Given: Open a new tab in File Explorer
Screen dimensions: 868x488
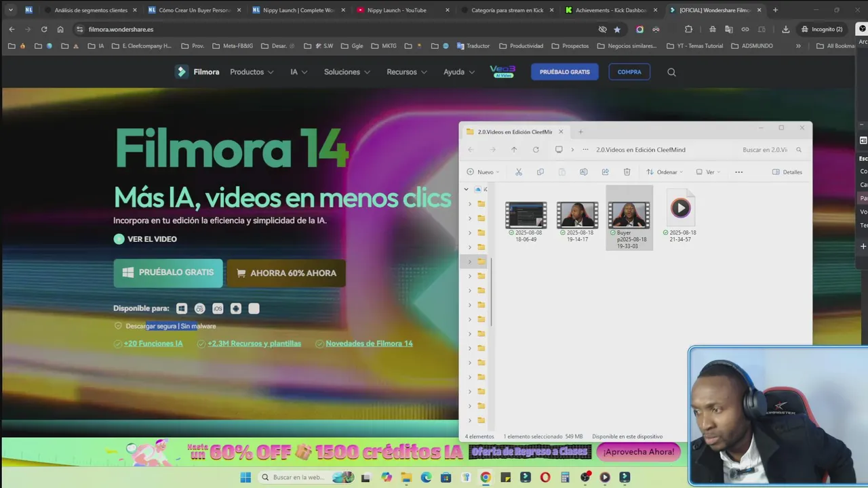Looking at the screenshot, I should [x=580, y=131].
